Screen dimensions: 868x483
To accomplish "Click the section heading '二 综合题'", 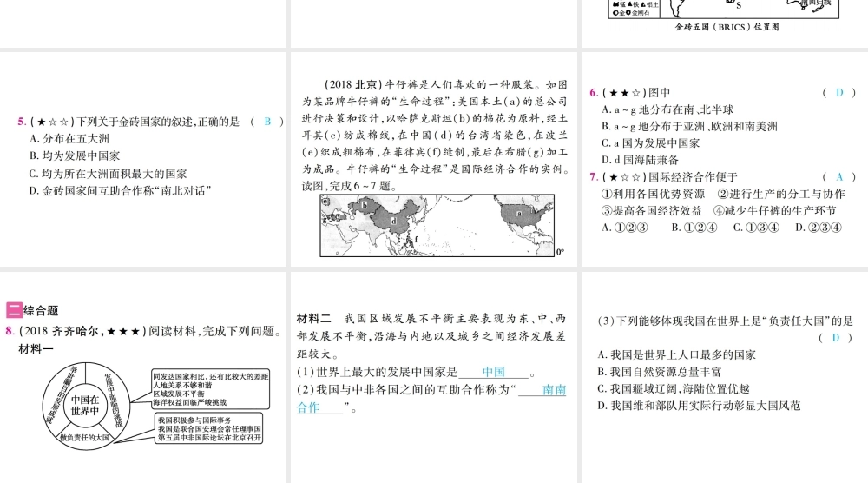I will point(33,310).
